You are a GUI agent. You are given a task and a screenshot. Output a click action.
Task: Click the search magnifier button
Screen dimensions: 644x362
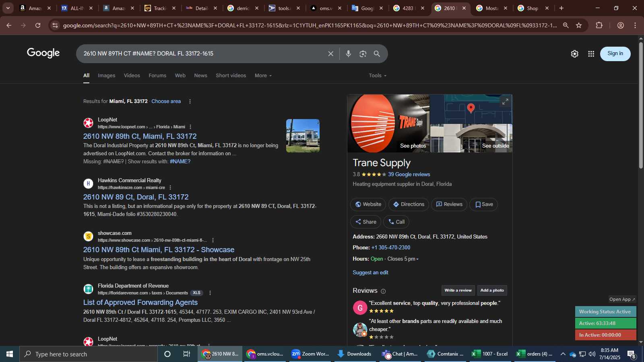tap(377, 54)
